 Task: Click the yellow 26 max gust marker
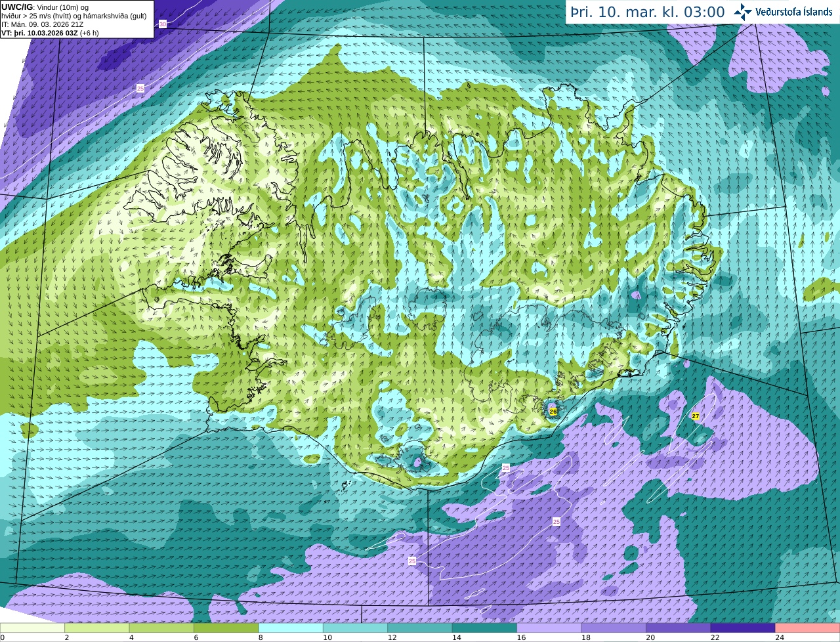pos(553,412)
